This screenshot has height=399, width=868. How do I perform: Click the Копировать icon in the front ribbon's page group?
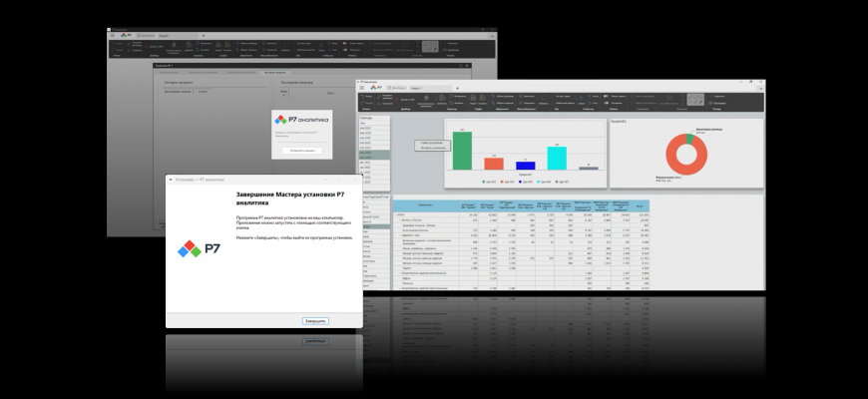[451, 97]
